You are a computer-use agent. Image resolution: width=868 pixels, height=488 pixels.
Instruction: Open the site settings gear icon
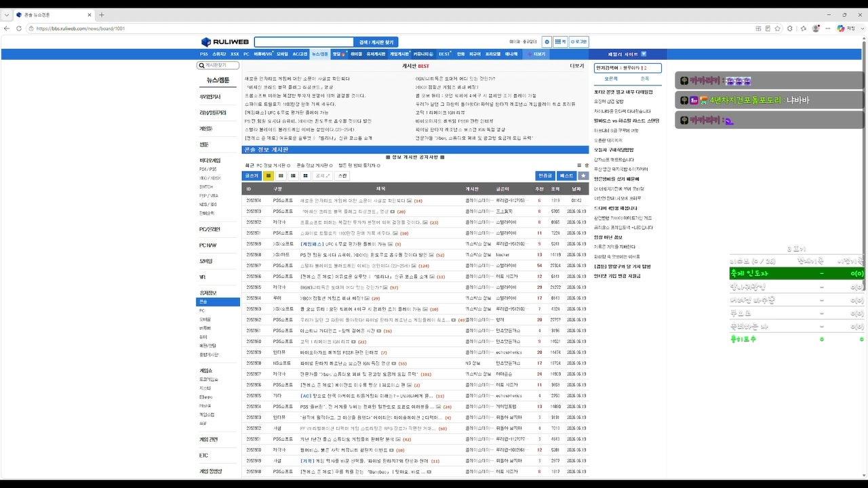tap(547, 42)
